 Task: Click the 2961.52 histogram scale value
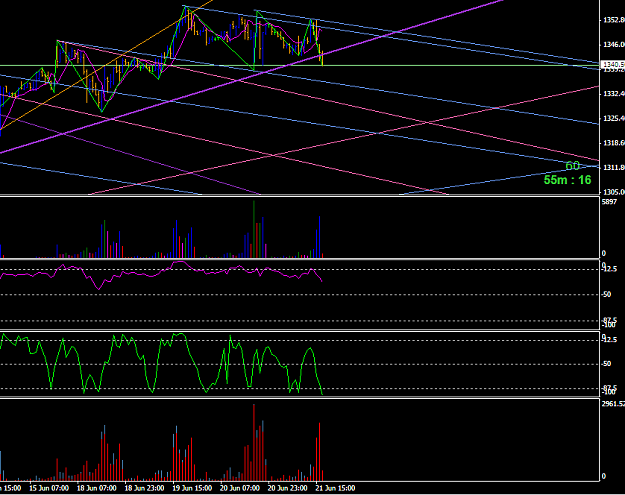tap(613, 404)
